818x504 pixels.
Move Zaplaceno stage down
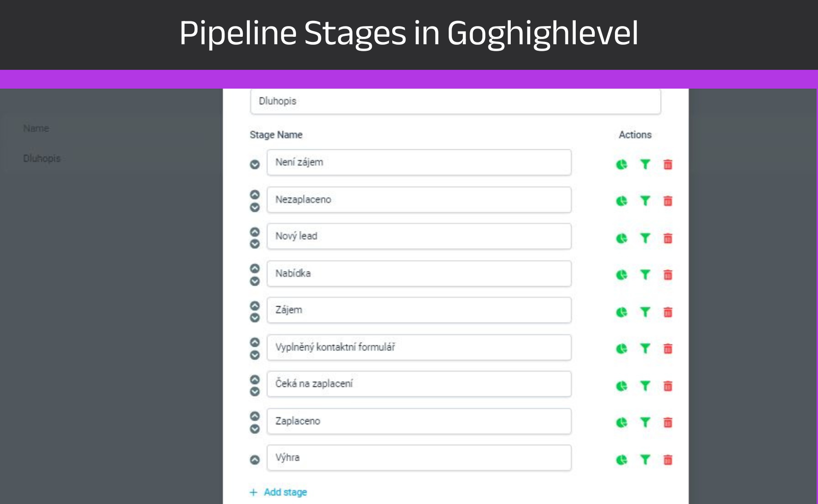[x=255, y=429]
